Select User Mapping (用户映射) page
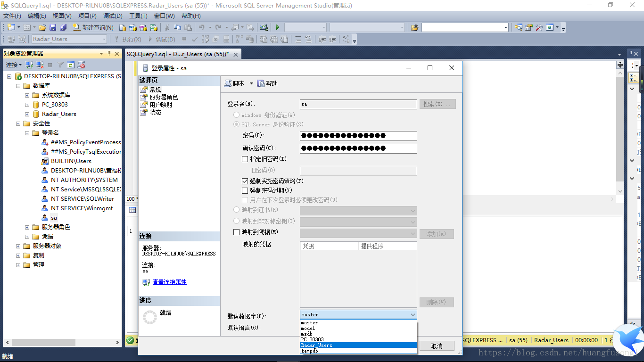Image resolution: width=644 pixels, height=362 pixels. [x=161, y=105]
